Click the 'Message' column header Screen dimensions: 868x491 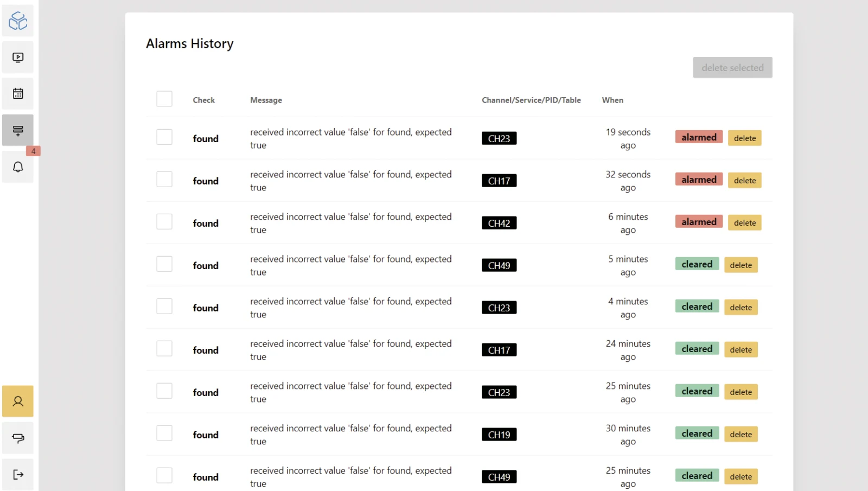266,100
